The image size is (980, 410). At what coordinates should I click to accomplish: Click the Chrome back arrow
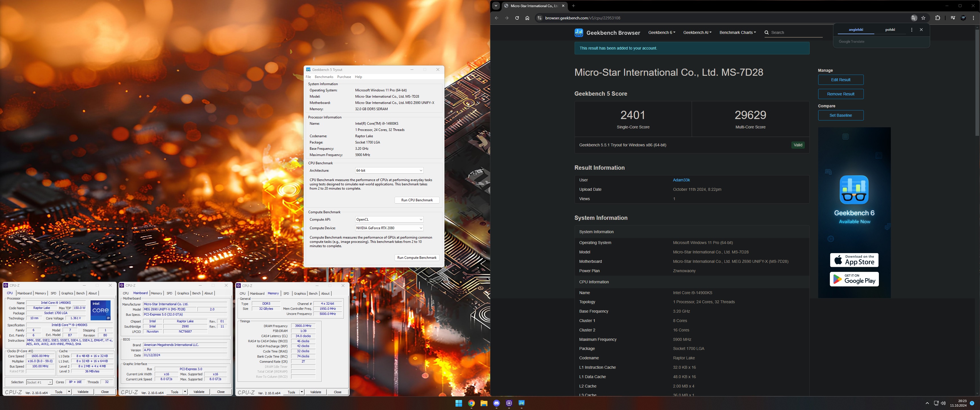[x=497, y=18]
